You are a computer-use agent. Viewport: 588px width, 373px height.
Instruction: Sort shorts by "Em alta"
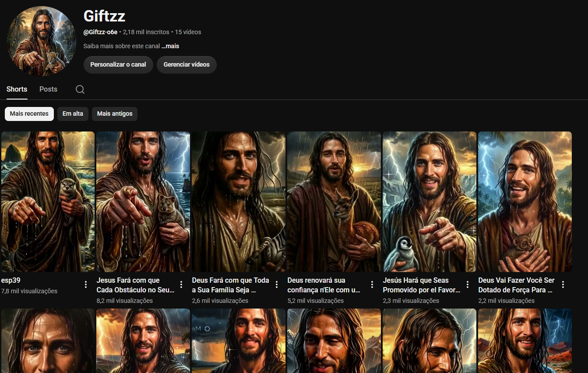[73, 114]
